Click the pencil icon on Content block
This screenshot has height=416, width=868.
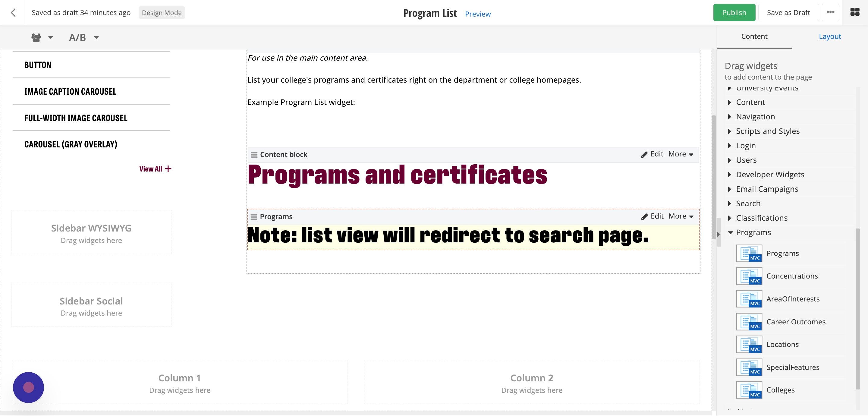pyautogui.click(x=644, y=155)
